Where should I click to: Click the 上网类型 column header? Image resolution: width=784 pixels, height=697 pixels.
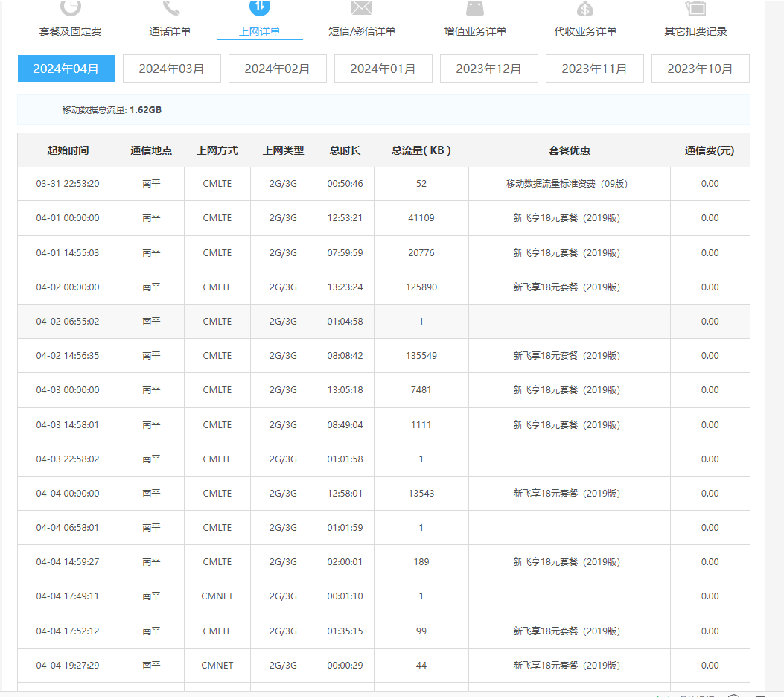point(284,150)
